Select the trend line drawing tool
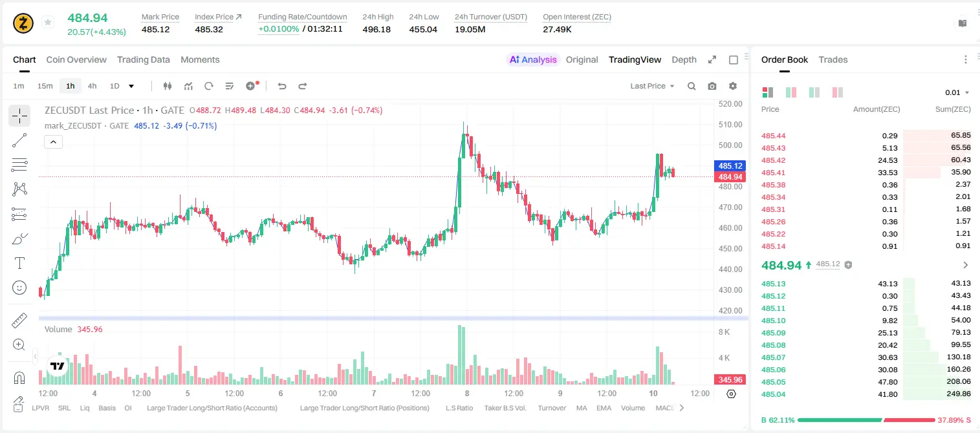Screen dimensions: 980x433 tap(19, 140)
